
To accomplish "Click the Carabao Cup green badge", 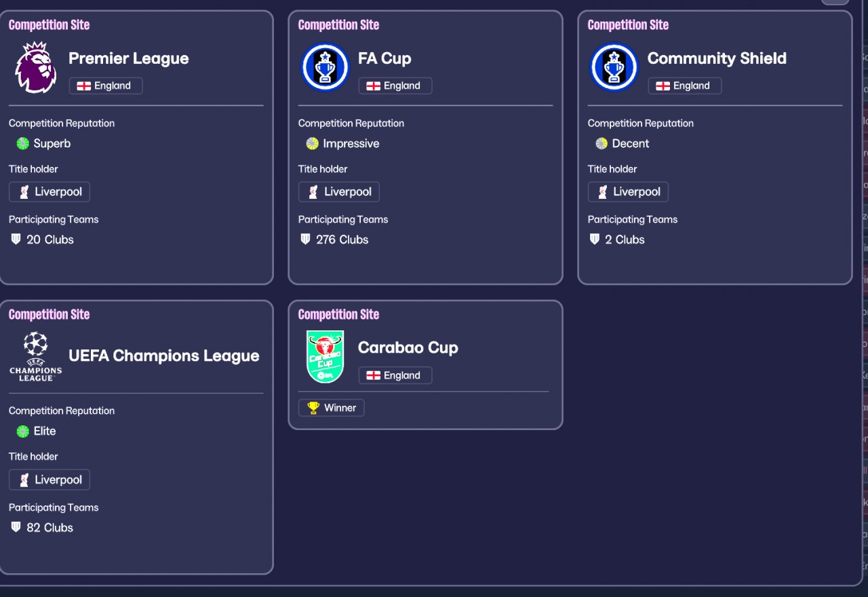I will [x=325, y=356].
